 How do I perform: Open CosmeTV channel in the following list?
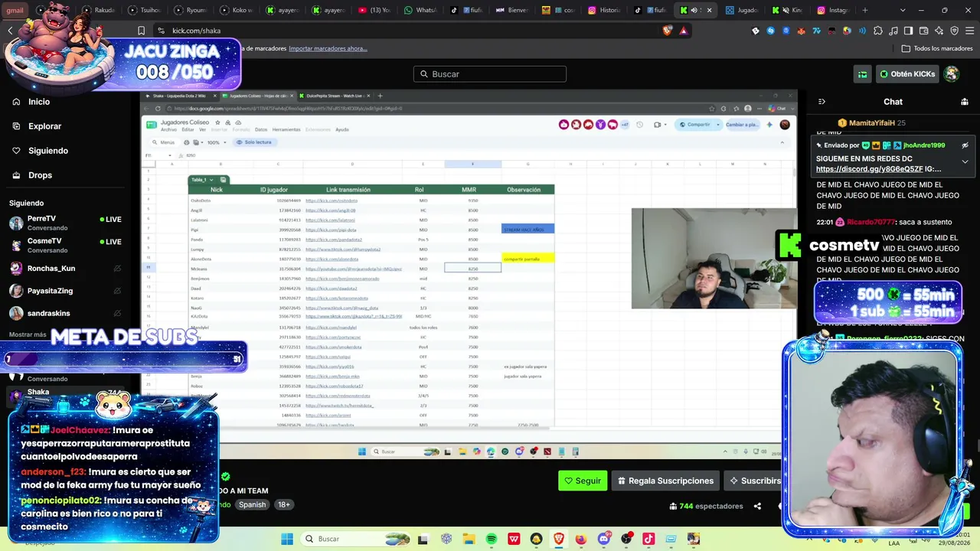[65, 245]
